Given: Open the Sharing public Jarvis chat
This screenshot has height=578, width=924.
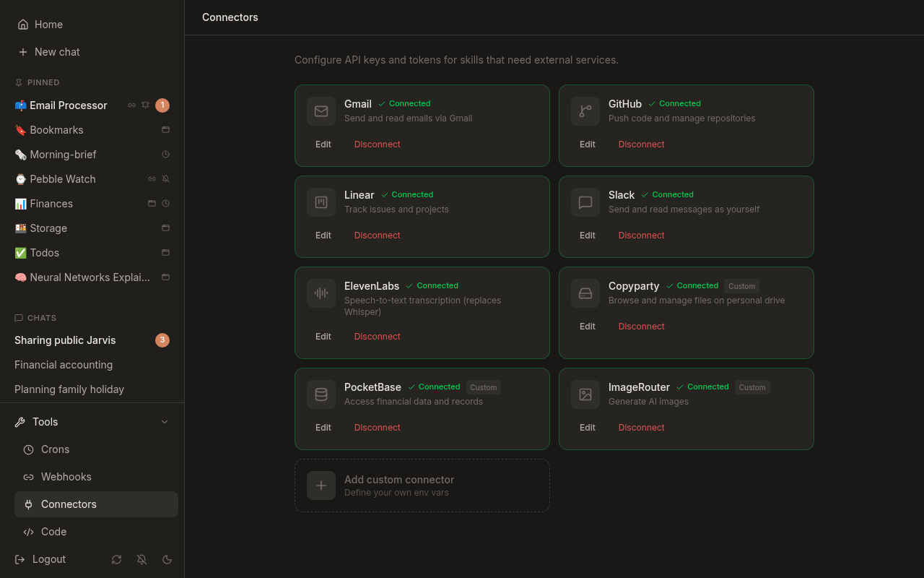Looking at the screenshot, I should click(92, 340).
